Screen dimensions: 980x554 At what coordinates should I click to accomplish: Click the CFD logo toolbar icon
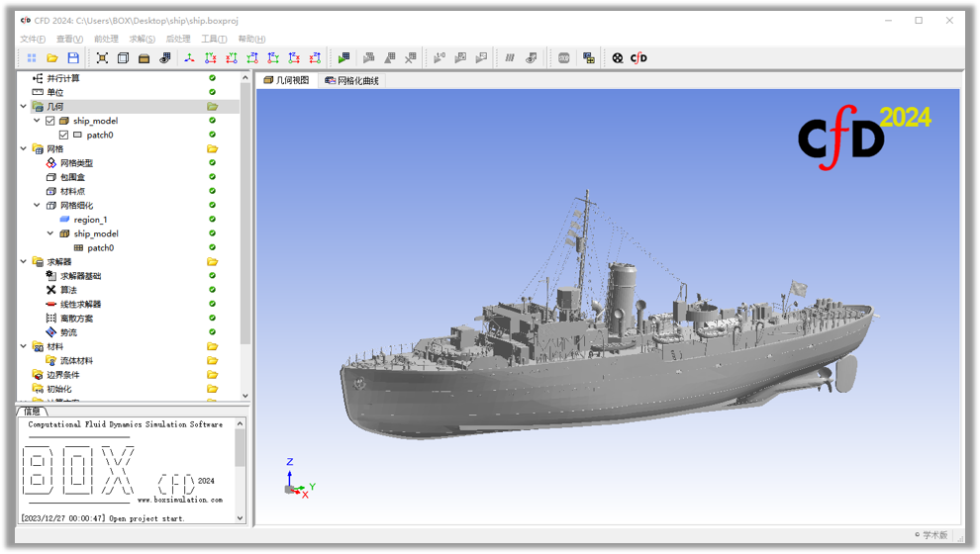pos(638,58)
